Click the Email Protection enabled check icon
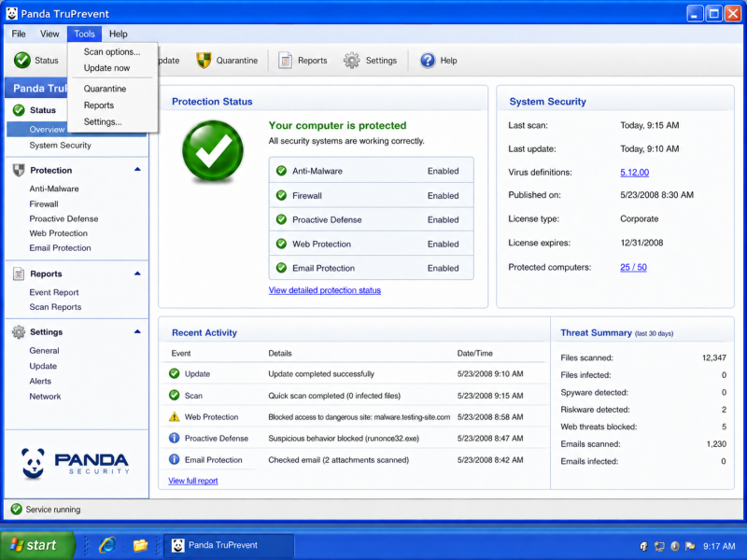747x560 pixels. pos(281,268)
